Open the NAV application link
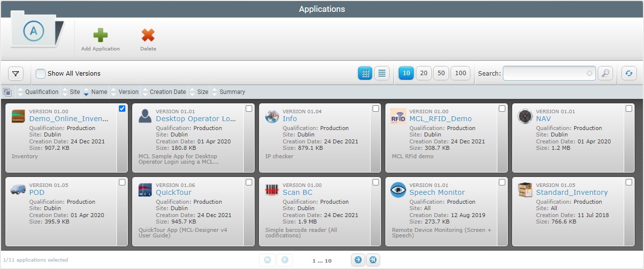 click(x=543, y=119)
